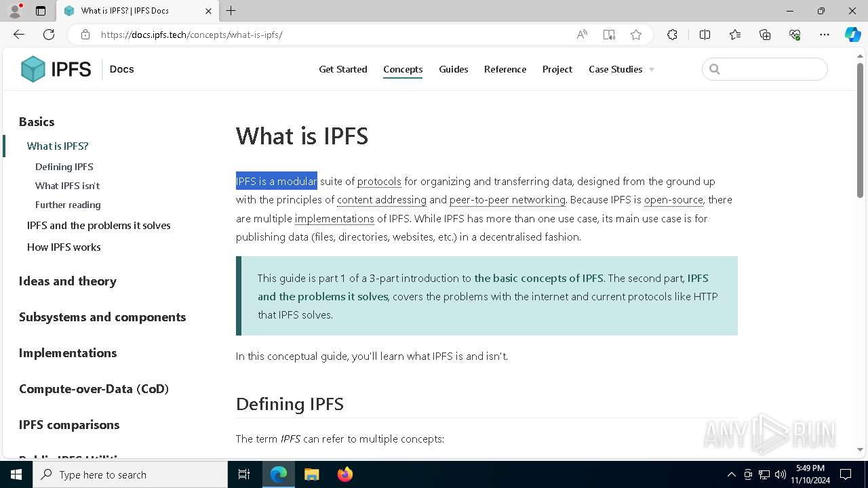868x488 pixels.
Task: View site information with the lock icon
Action: (x=85, y=35)
